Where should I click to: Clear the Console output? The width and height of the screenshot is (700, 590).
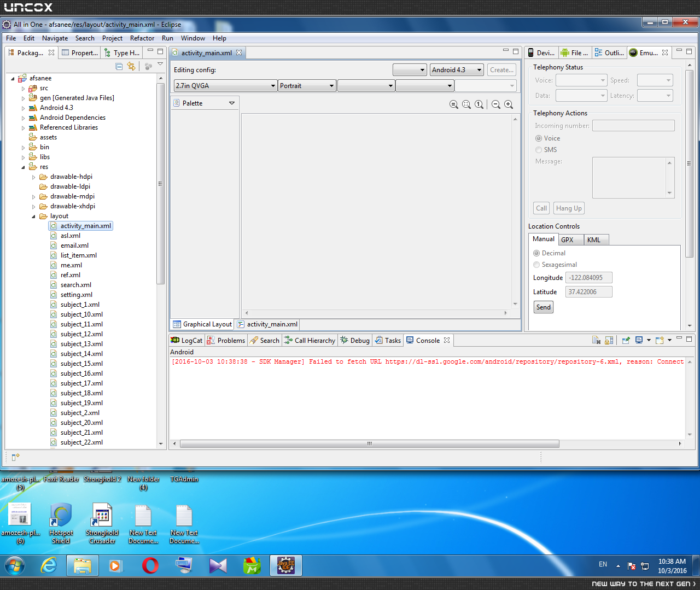(597, 340)
